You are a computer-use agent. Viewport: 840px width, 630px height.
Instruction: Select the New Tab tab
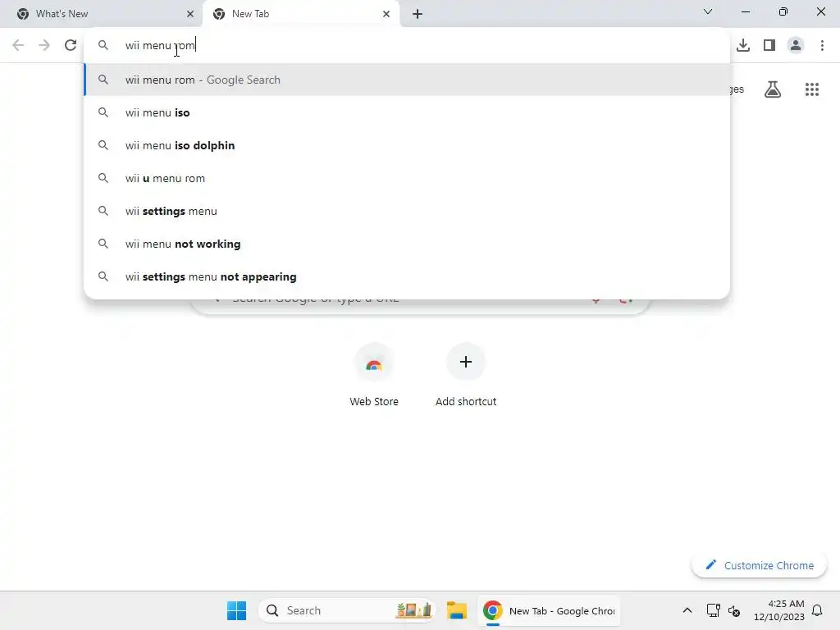(301, 14)
